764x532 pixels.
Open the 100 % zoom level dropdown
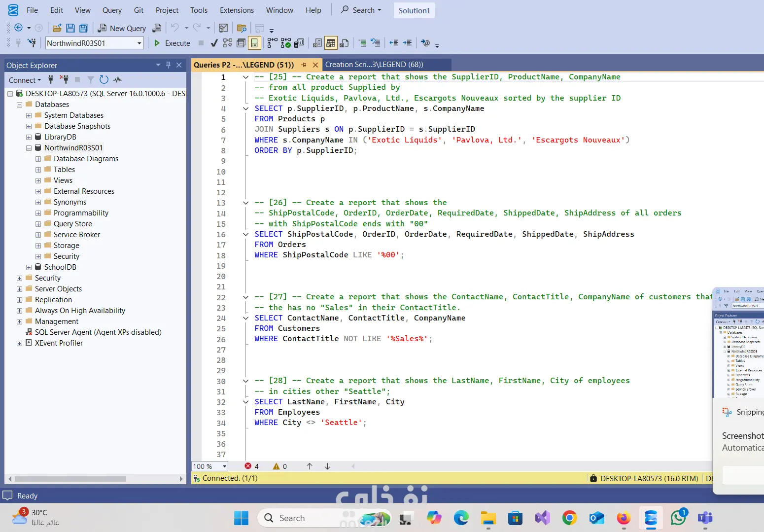pos(224,466)
